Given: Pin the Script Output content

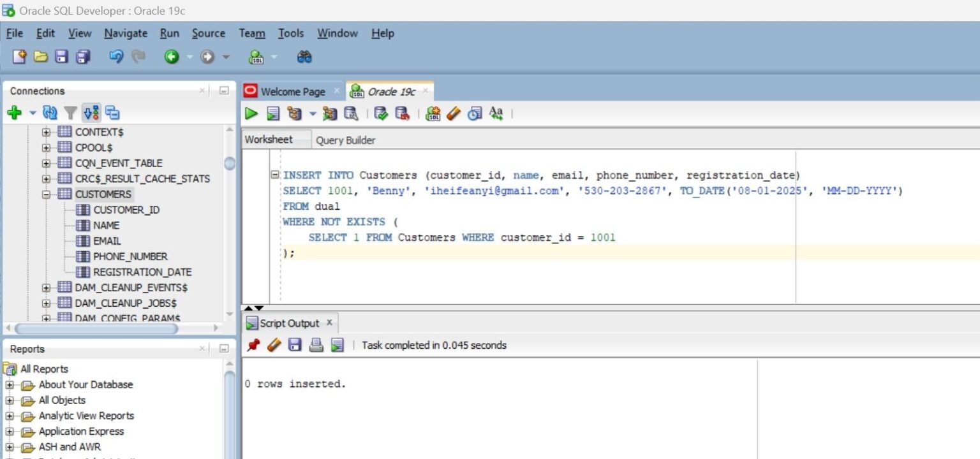Looking at the screenshot, I should pyautogui.click(x=253, y=345).
